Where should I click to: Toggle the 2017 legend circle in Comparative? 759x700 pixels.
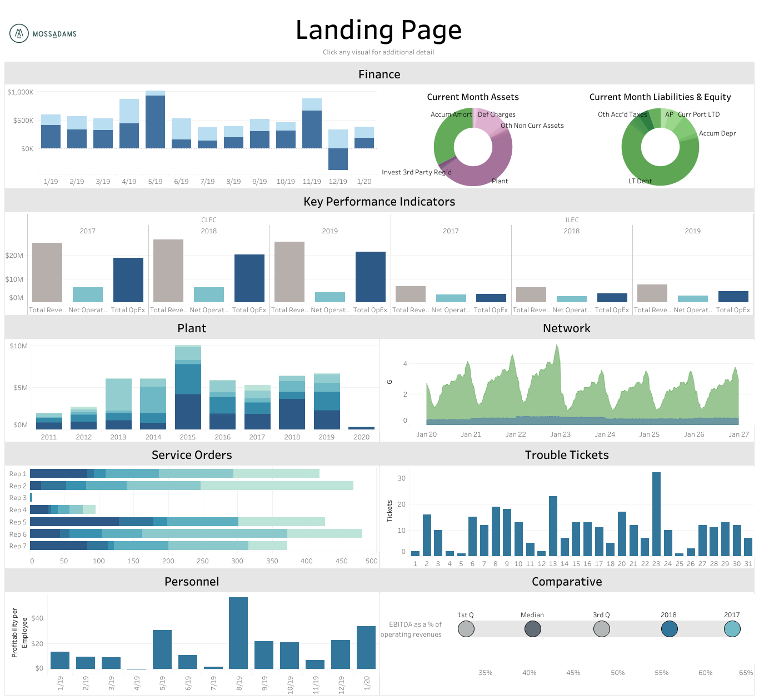[732, 629]
